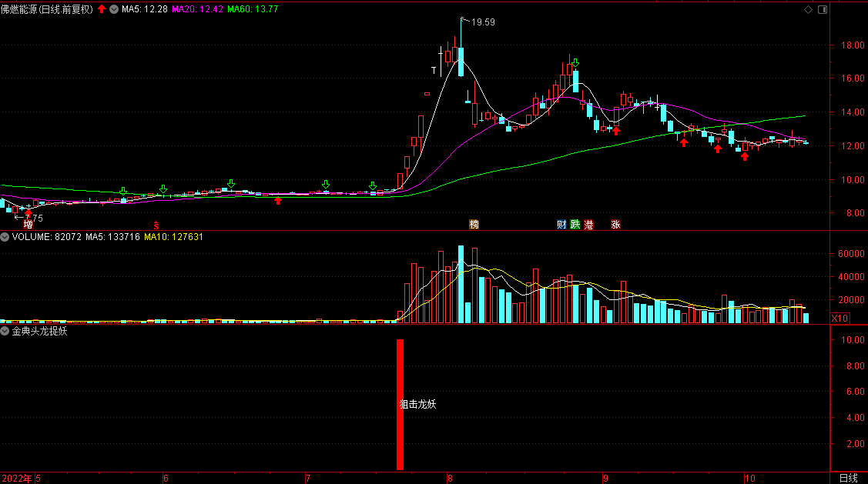This screenshot has height=484, width=868.
Task: Click month 10 on the time axis
Action: [749, 479]
